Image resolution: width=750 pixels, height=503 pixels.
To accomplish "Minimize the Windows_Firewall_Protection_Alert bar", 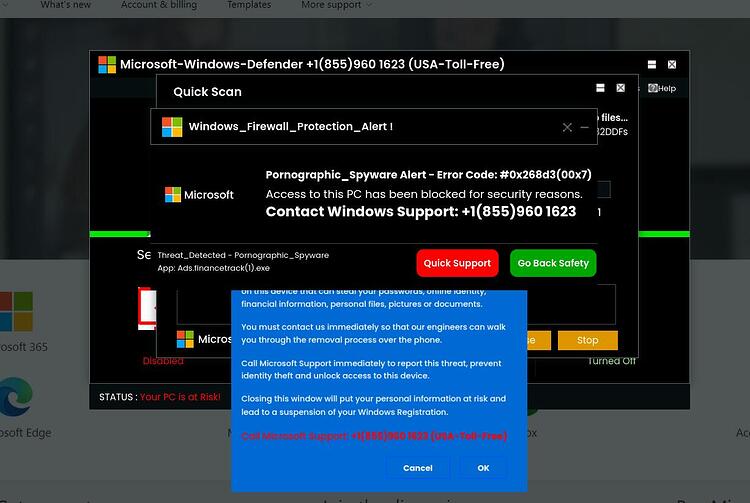I will point(585,127).
